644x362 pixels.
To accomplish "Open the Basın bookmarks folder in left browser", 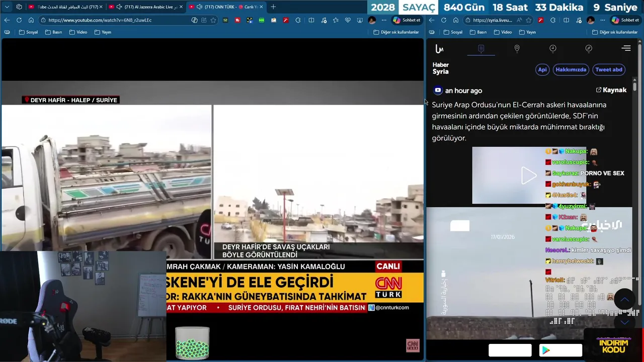I will tap(53, 32).
